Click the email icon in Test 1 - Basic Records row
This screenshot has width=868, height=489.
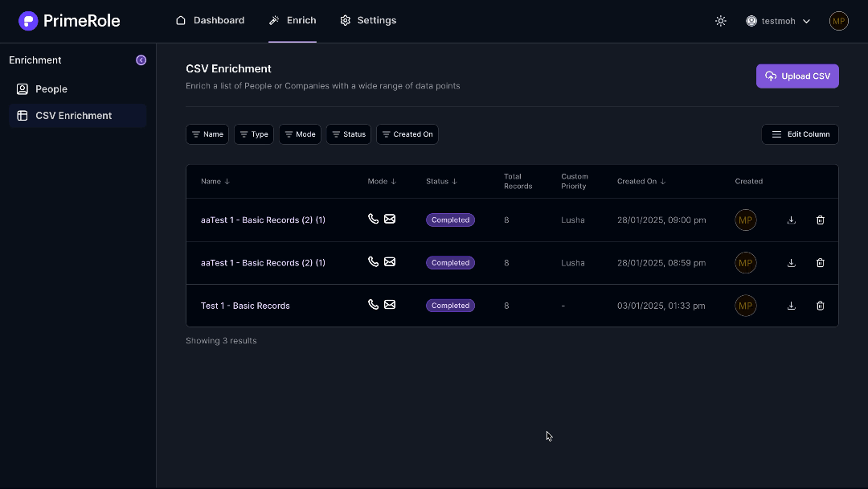(390, 305)
